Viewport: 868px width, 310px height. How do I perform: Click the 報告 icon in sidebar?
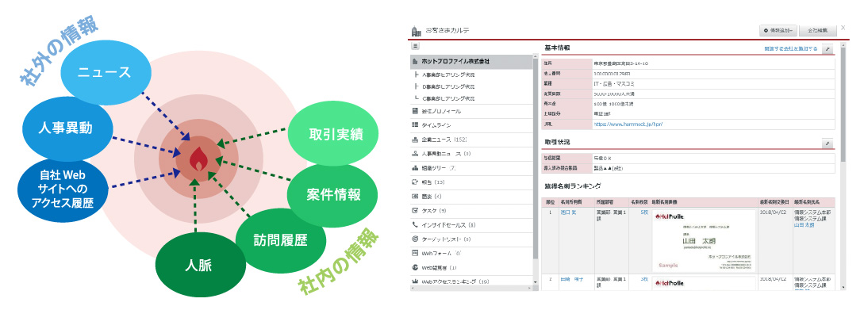415,182
